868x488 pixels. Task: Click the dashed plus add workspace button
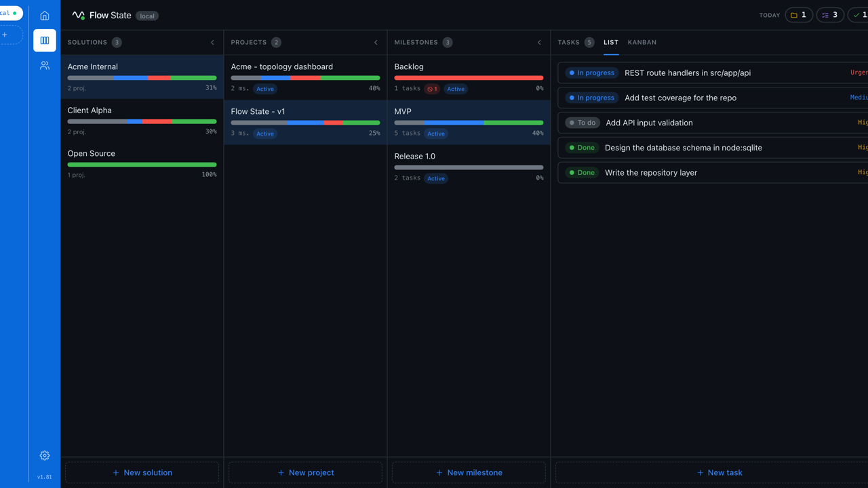[x=9, y=35]
